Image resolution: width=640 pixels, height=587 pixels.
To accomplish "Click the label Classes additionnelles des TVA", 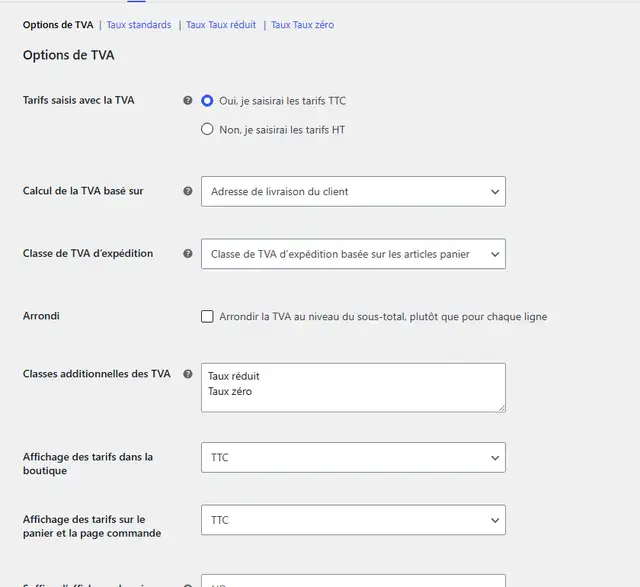I will 96,374.
